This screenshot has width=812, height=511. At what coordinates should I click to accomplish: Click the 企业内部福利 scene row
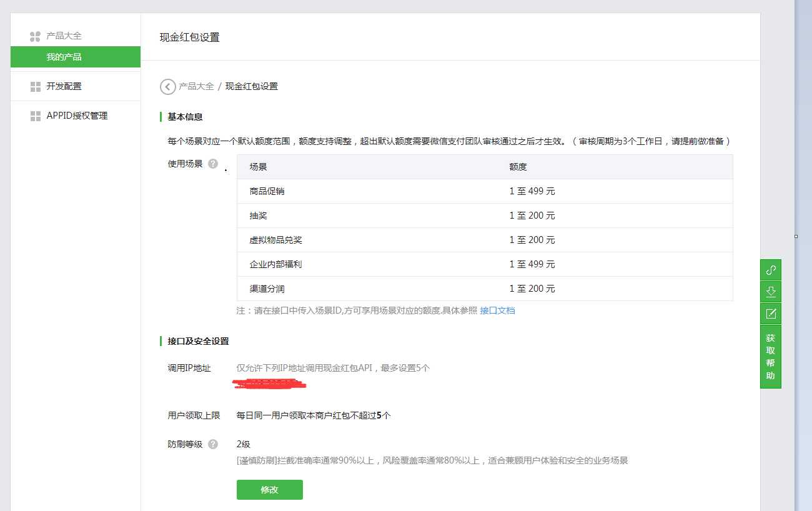485,264
